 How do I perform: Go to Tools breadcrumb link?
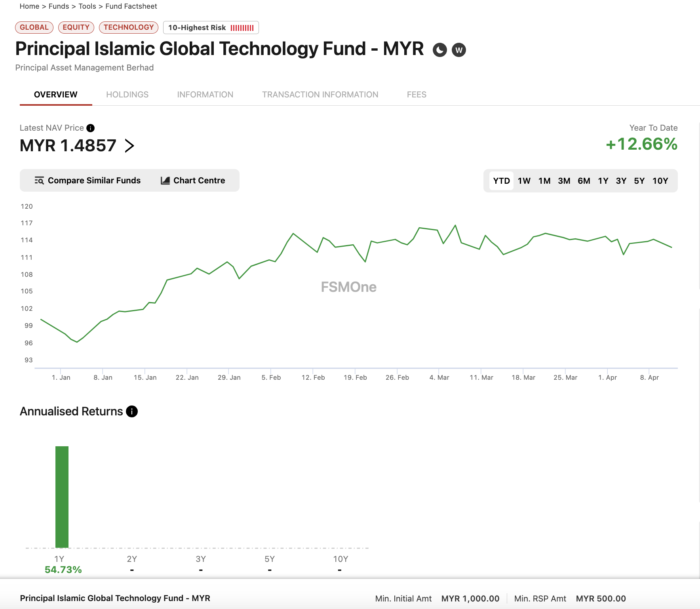(87, 6)
